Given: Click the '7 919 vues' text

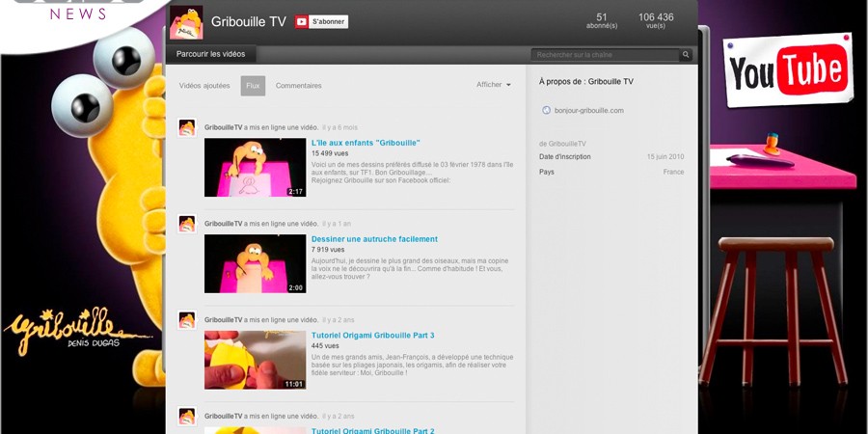Looking at the screenshot, I should pos(328,250).
